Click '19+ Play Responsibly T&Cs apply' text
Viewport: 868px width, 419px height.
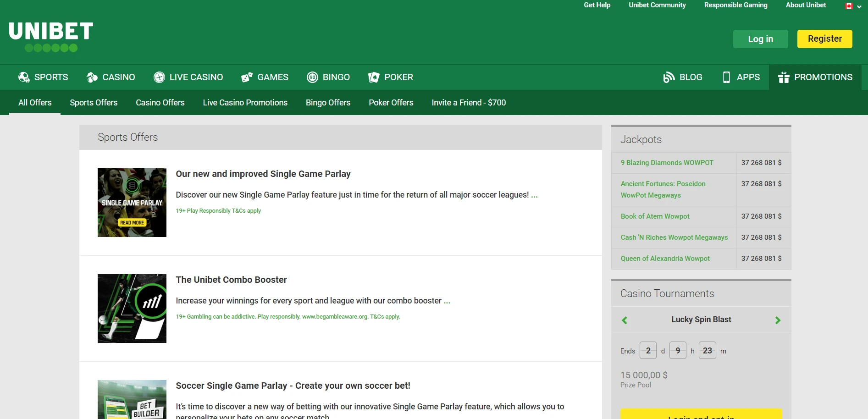pyautogui.click(x=218, y=211)
